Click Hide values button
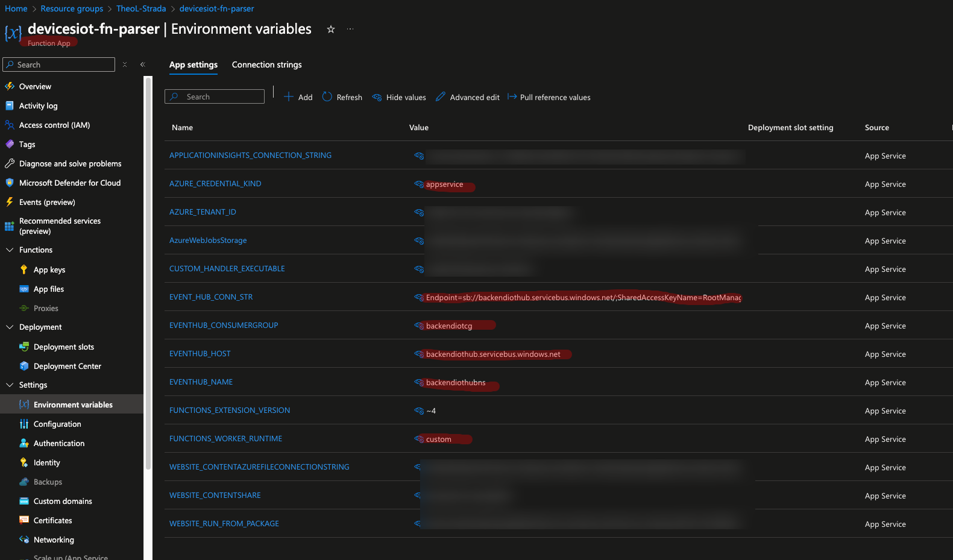The image size is (953, 560). tap(399, 97)
